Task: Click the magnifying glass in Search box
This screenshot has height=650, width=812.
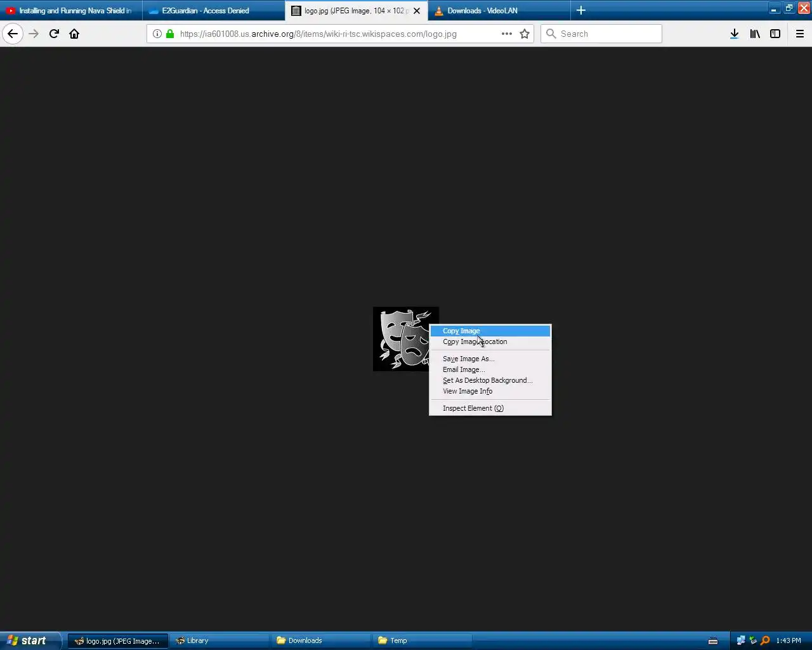Action: [551, 34]
